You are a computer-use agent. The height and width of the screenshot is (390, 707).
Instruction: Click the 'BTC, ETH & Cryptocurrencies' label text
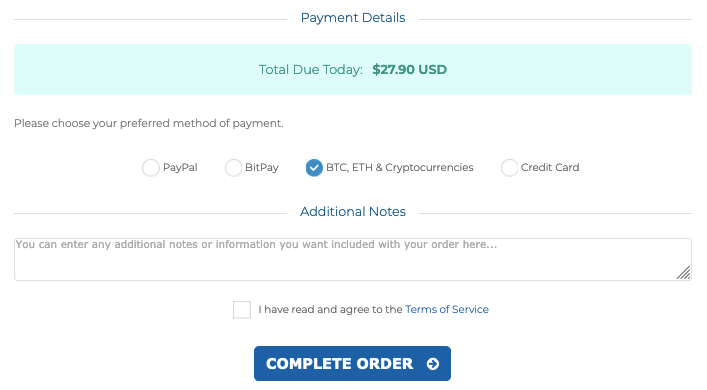click(x=399, y=167)
